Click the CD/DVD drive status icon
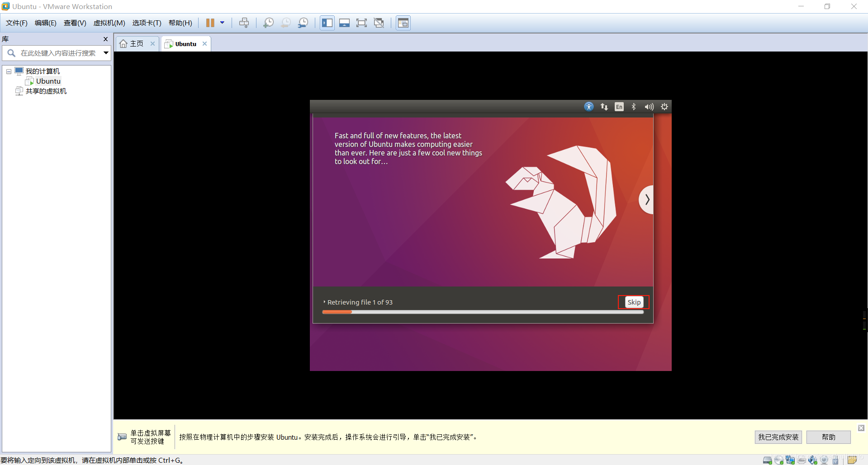 pos(778,460)
